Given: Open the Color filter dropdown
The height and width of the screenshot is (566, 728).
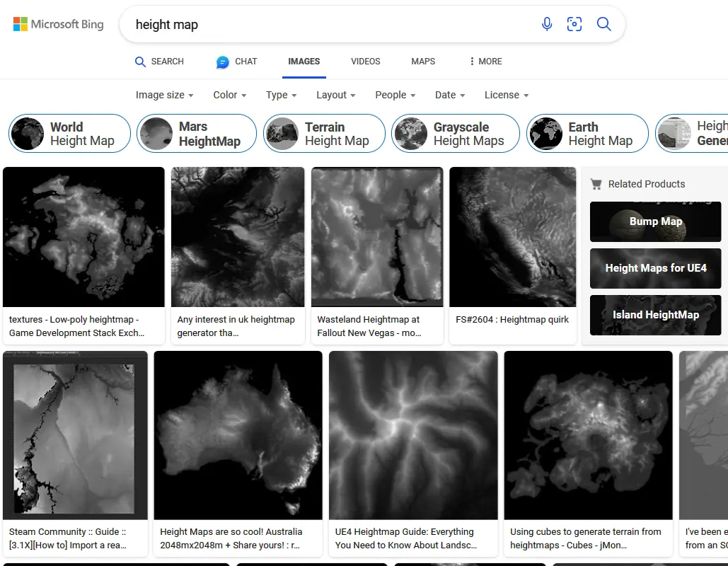Looking at the screenshot, I should coord(230,95).
